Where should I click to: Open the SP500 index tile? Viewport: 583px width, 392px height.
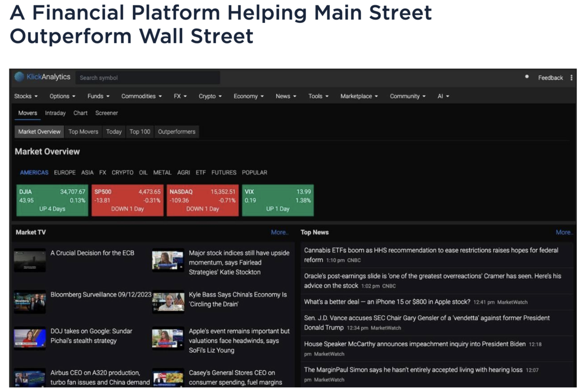tap(128, 200)
